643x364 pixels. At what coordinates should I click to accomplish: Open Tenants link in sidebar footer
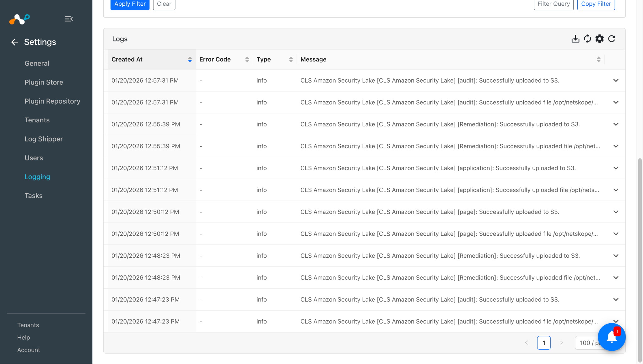[28, 325]
